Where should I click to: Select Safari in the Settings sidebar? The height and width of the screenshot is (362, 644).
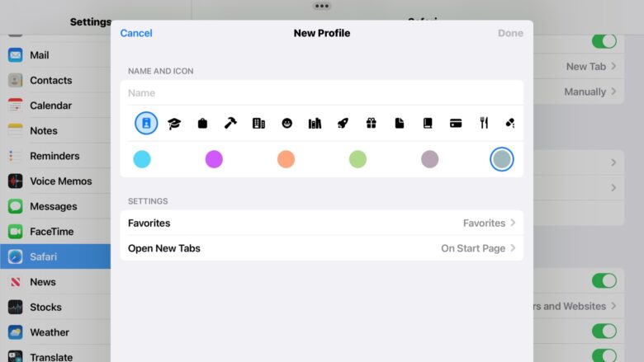(55, 256)
